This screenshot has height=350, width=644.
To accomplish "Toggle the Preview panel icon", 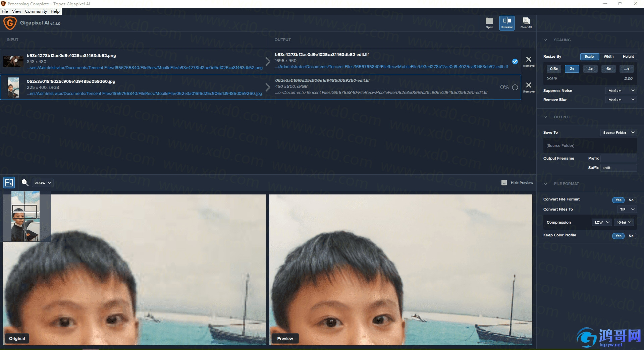I will point(507,23).
